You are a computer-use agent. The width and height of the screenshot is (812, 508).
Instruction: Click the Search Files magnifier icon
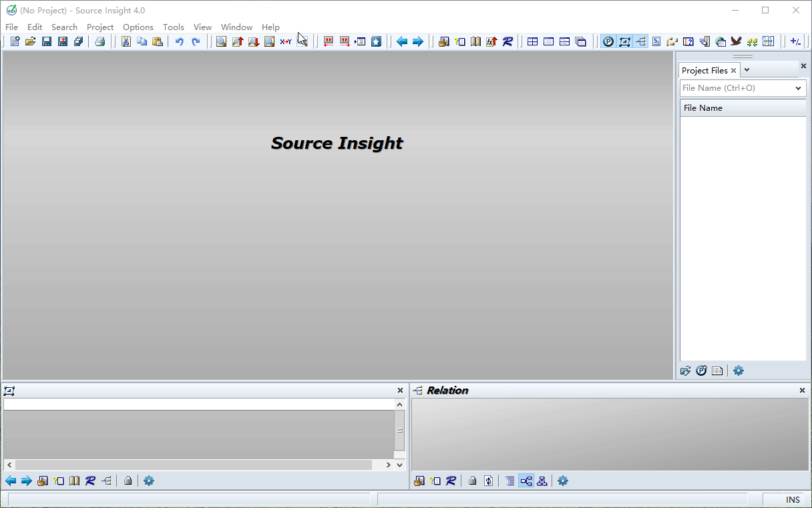[269, 41]
